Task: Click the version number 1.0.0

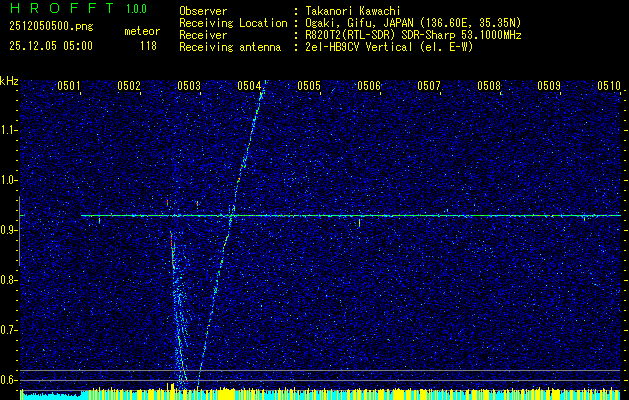Action: [x=136, y=9]
